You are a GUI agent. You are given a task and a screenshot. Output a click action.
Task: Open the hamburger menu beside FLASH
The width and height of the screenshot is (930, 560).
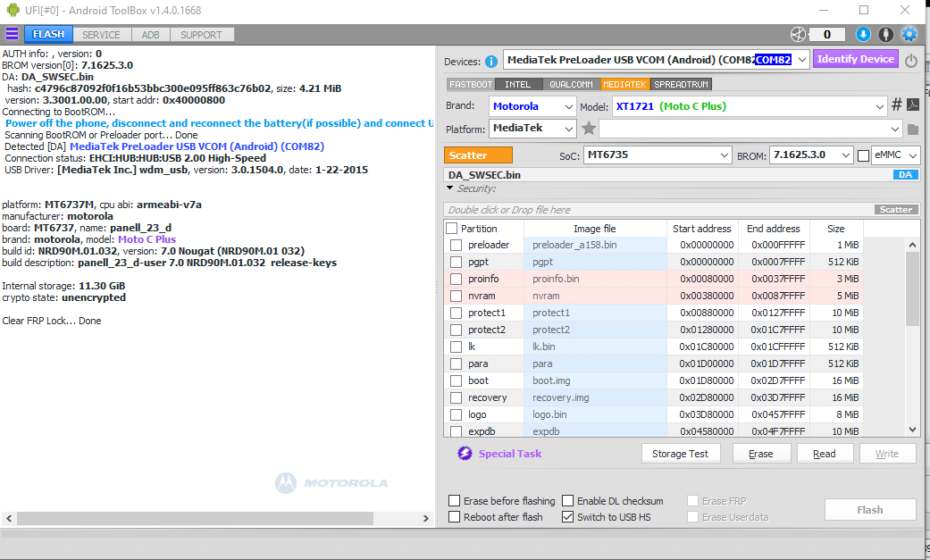click(x=12, y=34)
